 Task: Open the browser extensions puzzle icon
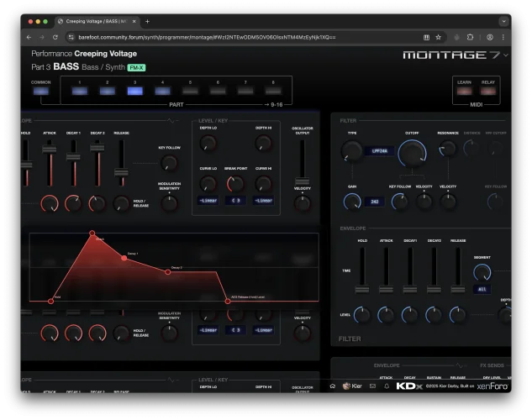click(x=471, y=37)
